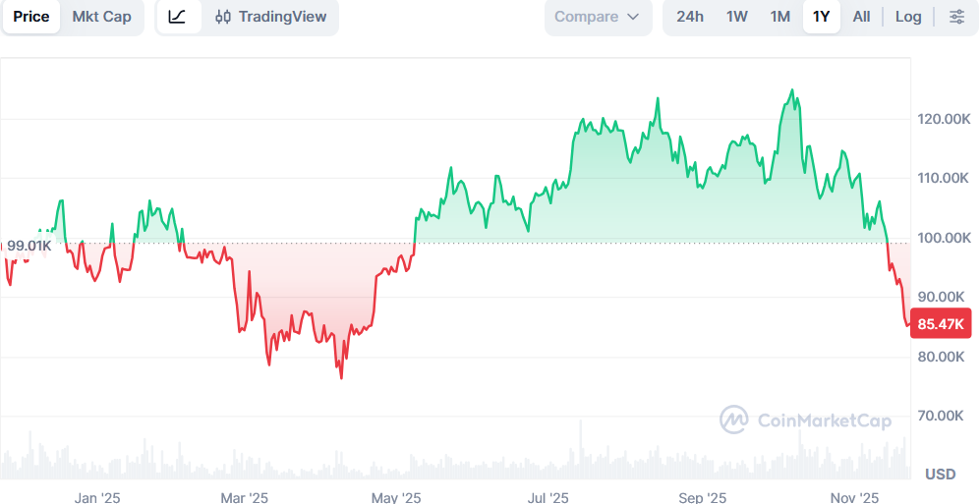Switch to line chart view icon
Image resolution: width=980 pixels, height=504 pixels.
(177, 17)
